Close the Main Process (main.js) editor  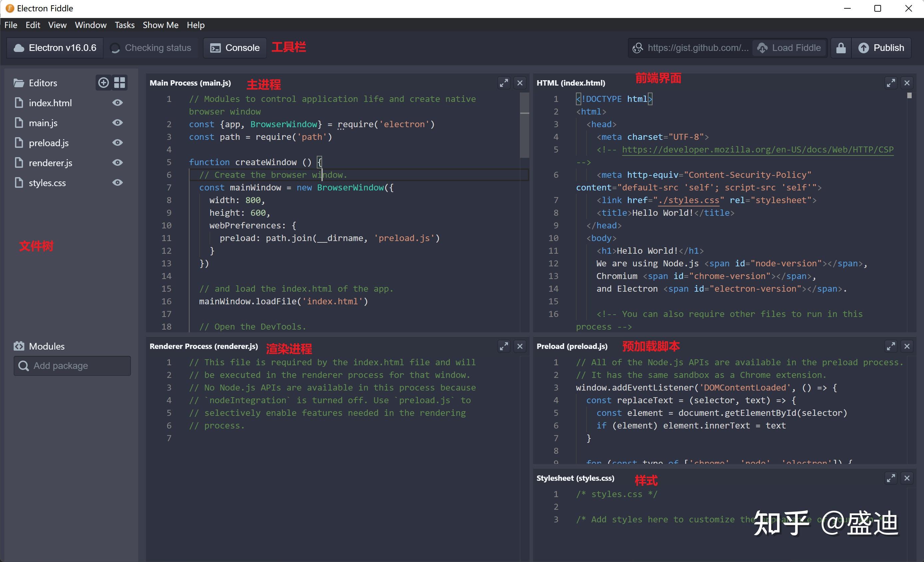[x=520, y=83]
